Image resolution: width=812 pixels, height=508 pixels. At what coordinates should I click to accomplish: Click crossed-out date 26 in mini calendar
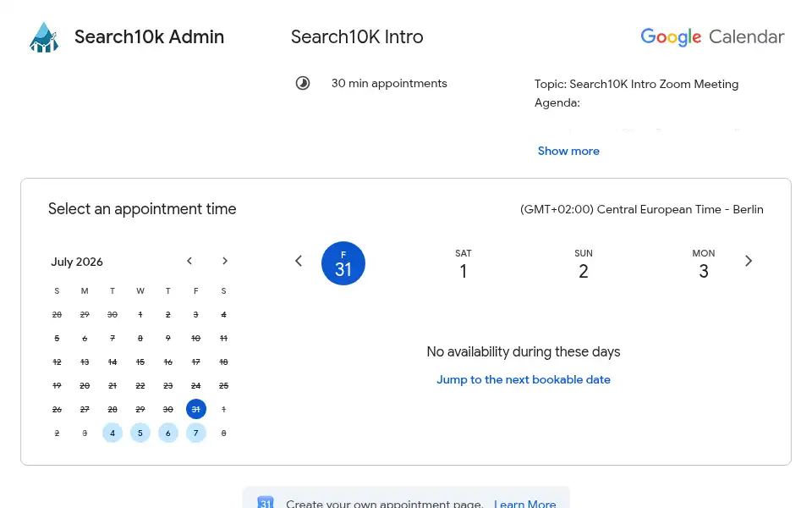point(57,409)
